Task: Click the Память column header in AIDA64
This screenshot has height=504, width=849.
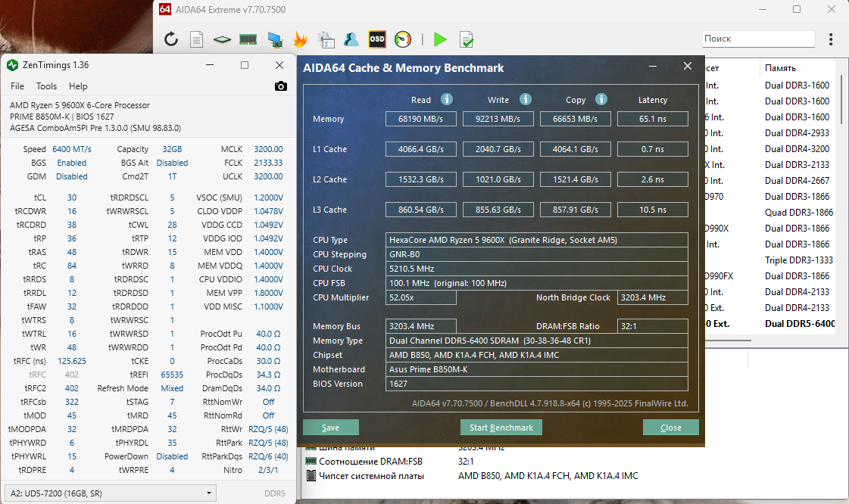Action: (x=780, y=68)
